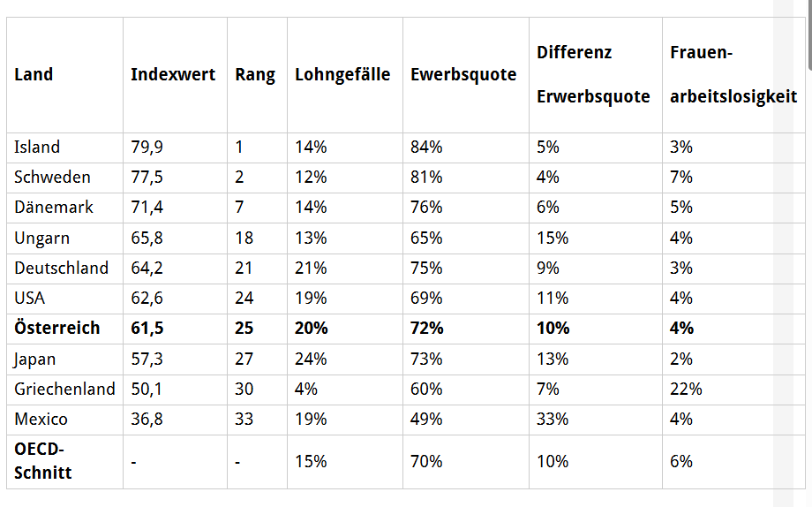Click the Rang column header
This screenshot has height=507, width=812.
(255, 75)
